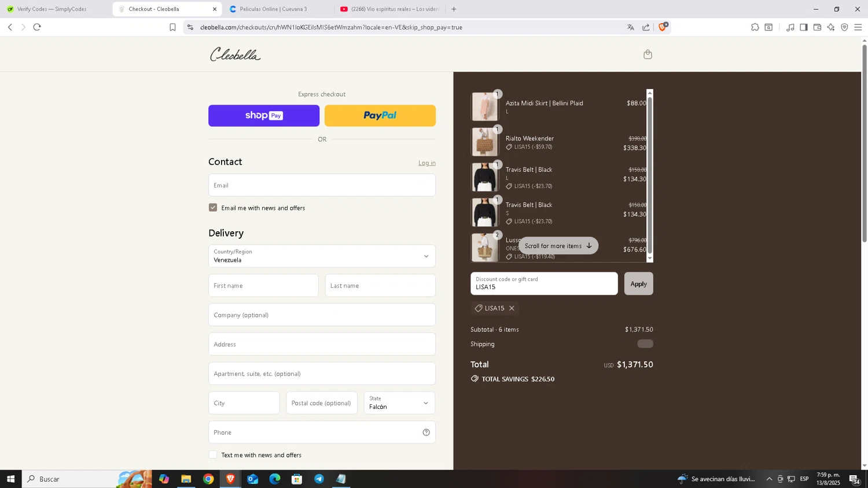Image resolution: width=868 pixels, height=488 pixels.
Task: Close the Checkout - Cleobella tab
Action: 215,9
